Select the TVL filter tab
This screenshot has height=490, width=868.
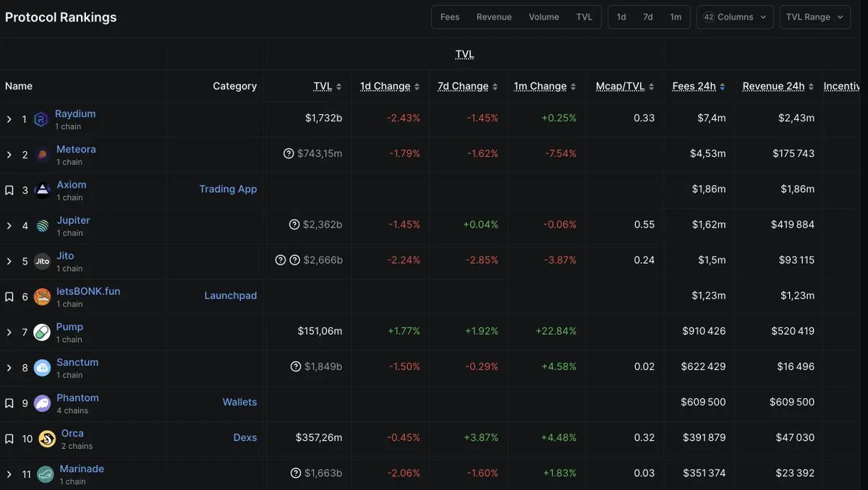(x=584, y=17)
